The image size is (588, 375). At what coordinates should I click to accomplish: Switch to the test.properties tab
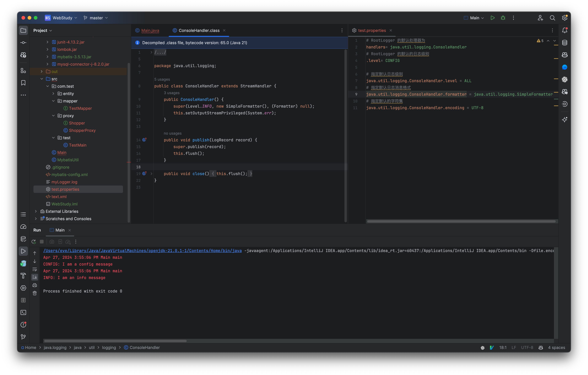[372, 30]
